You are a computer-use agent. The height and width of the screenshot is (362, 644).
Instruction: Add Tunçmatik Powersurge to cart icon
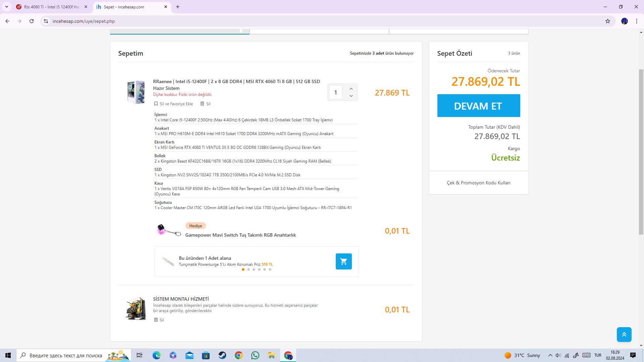pos(343,261)
